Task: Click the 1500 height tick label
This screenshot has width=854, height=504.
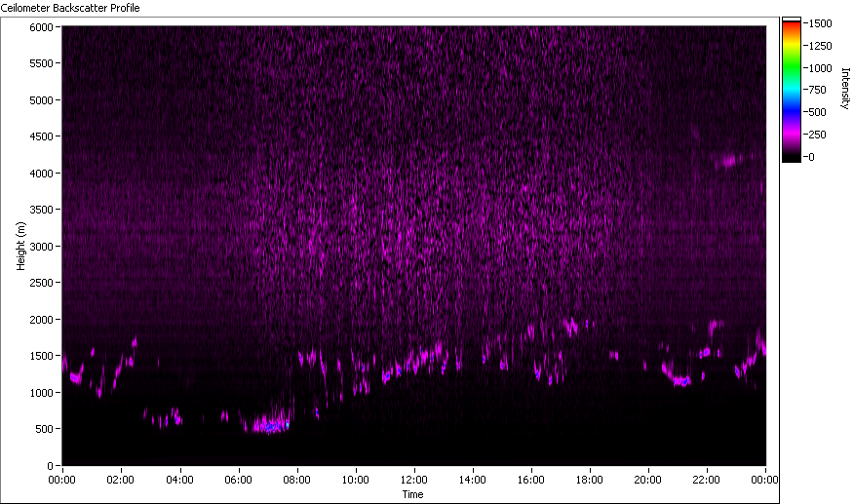Action: click(x=41, y=357)
